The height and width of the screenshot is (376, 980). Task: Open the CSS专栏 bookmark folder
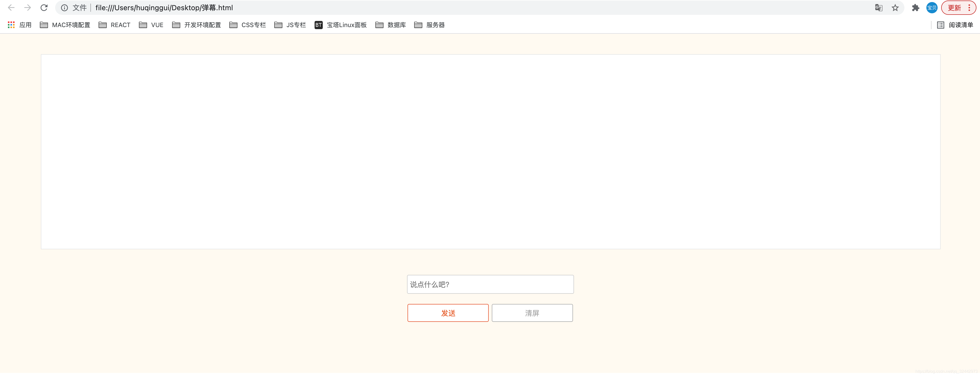[x=248, y=25]
